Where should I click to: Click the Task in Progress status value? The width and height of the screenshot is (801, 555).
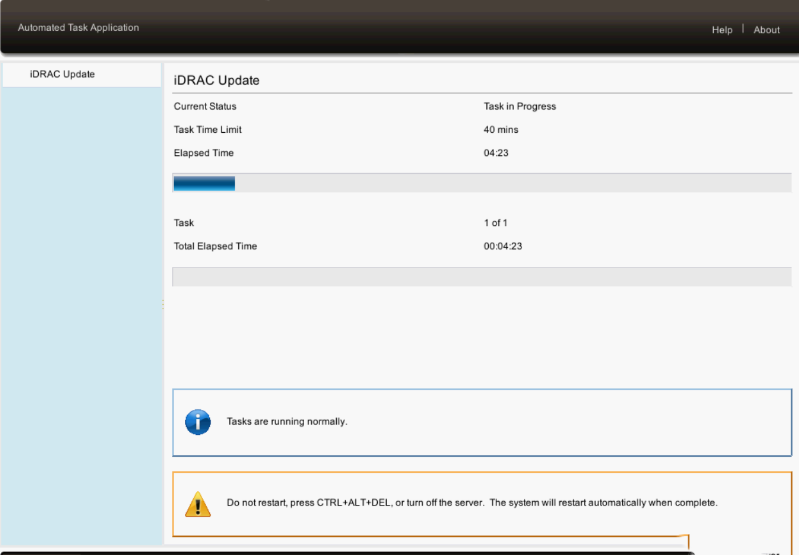click(x=520, y=106)
